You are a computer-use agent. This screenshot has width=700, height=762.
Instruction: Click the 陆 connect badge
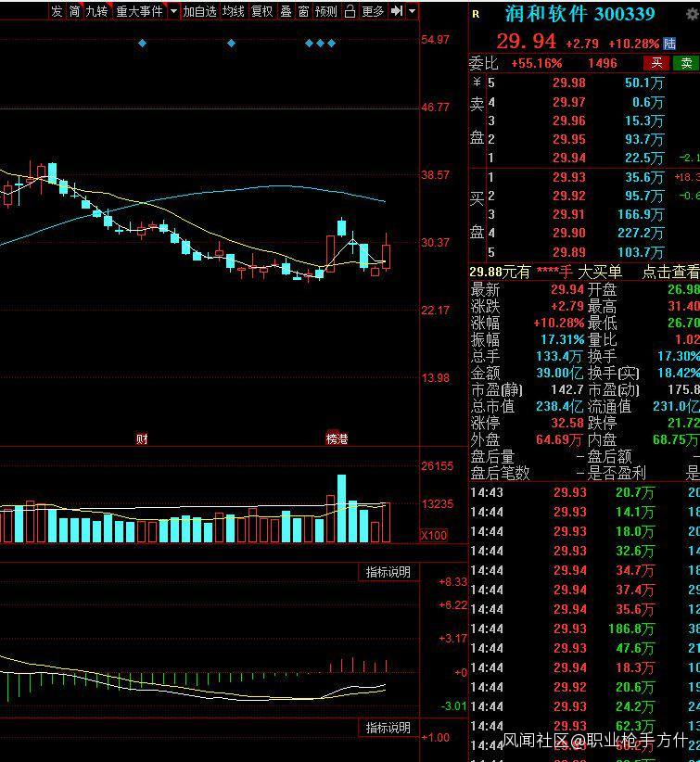point(669,44)
